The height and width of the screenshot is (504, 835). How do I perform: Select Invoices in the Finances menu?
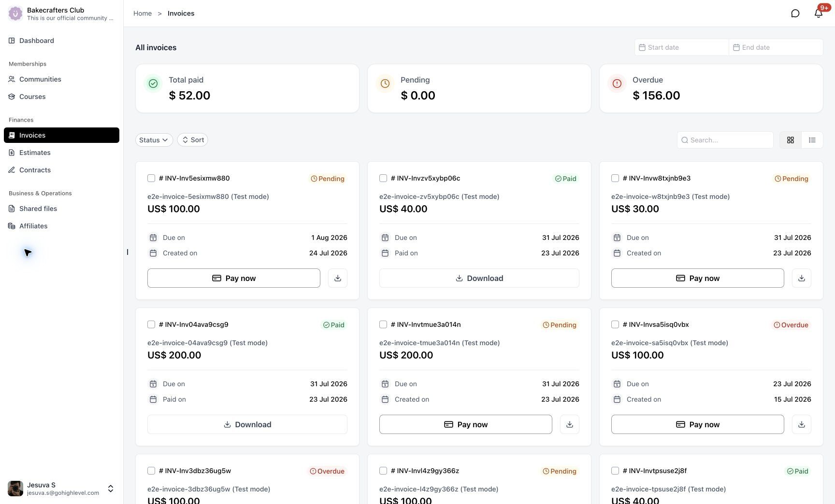(61, 135)
